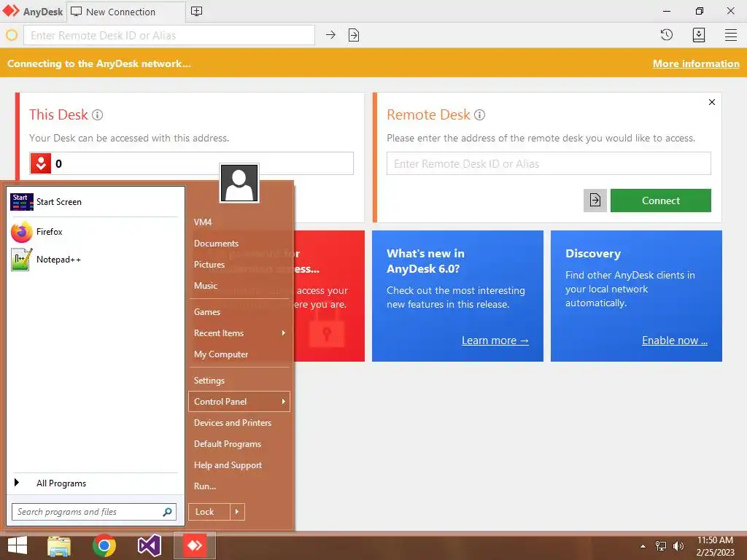Click This Desk address field showing 0
747x560 pixels.
(192, 164)
